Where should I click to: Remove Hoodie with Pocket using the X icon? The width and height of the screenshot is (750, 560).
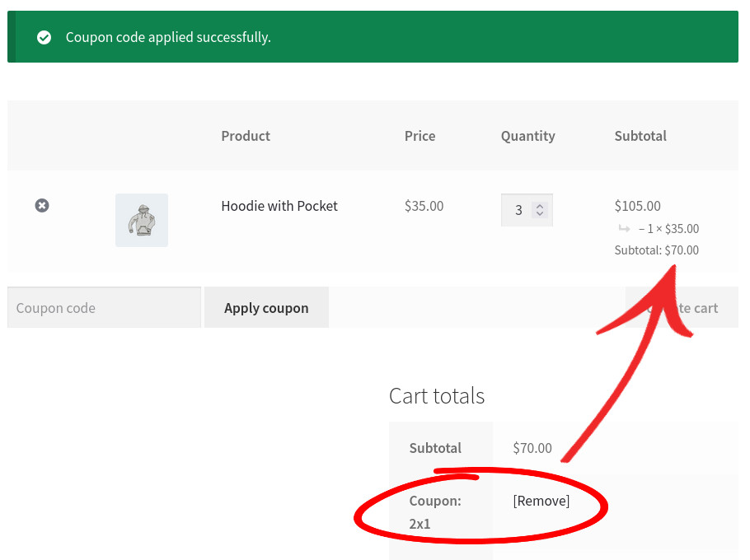(x=42, y=205)
